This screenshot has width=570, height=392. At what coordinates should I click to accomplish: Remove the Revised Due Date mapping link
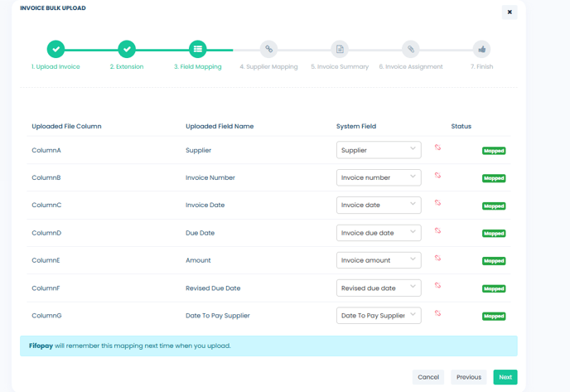(x=437, y=286)
